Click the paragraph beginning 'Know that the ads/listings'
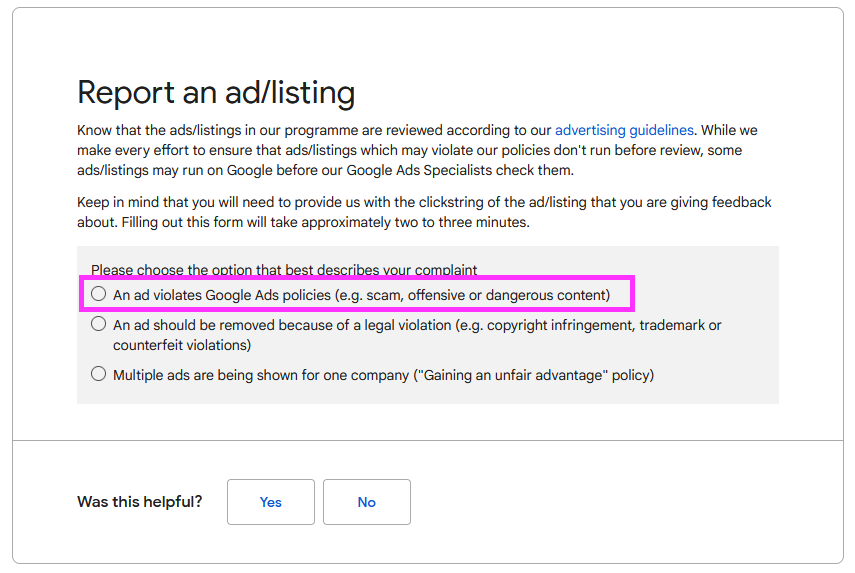855x573 pixels. (417, 150)
